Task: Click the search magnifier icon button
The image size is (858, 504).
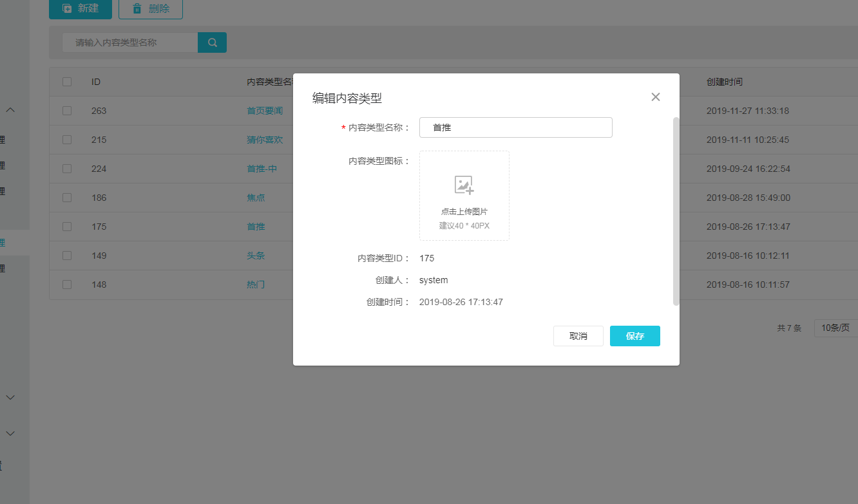Action: [212, 42]
